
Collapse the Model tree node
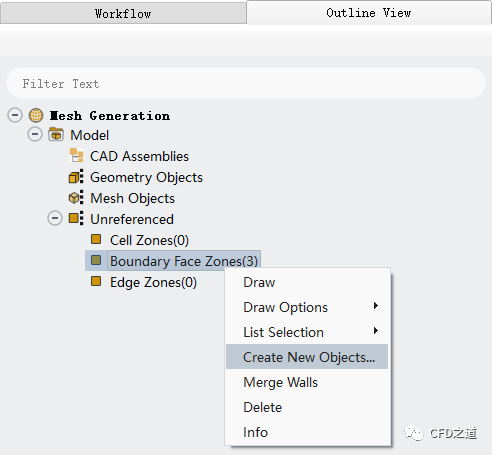pos(35,134)
